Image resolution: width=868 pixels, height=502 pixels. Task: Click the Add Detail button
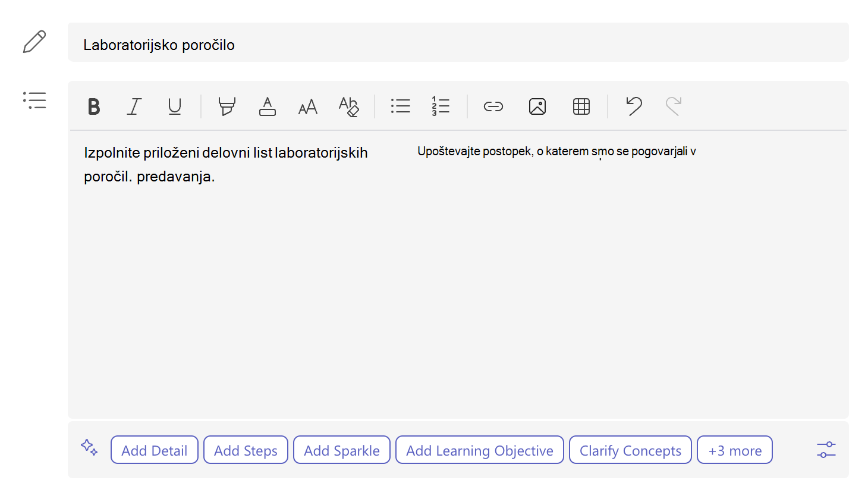(155, 450)
